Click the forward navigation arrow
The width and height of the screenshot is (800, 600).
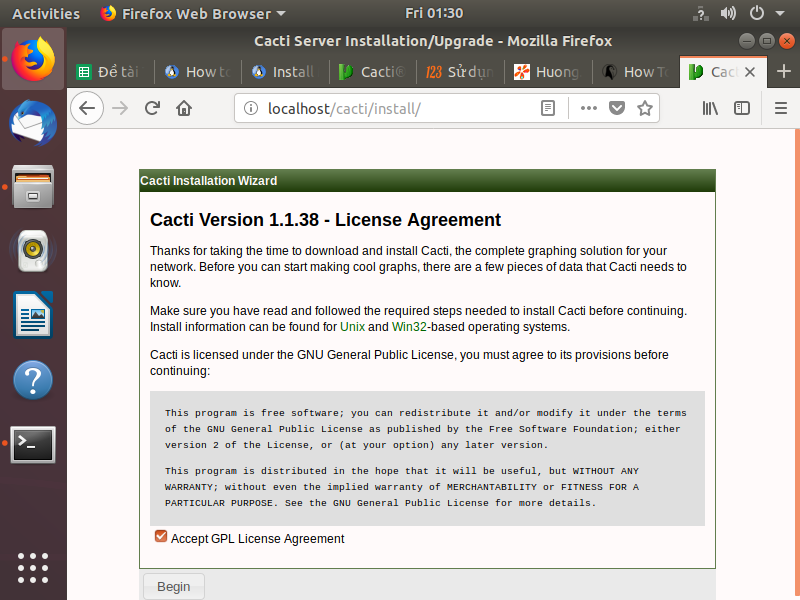(120, 108)
